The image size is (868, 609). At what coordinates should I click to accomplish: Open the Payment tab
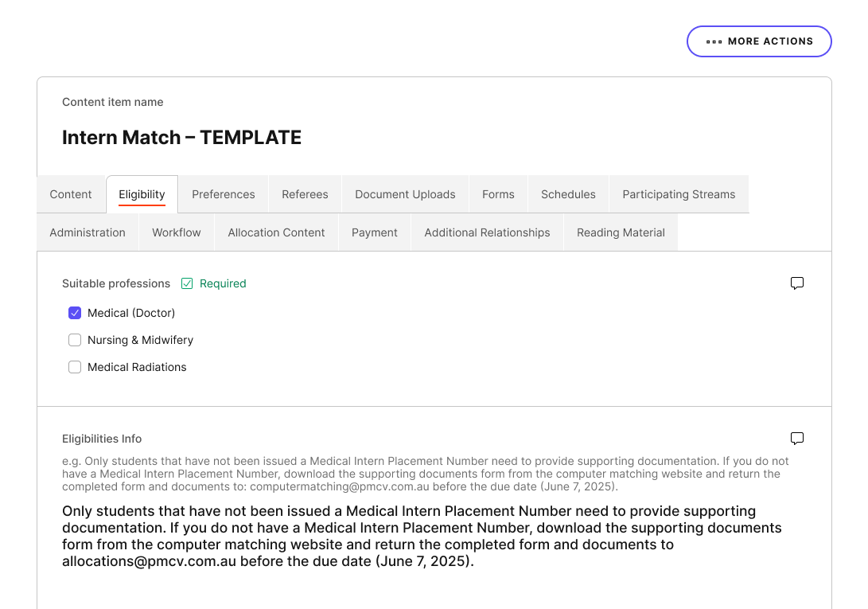374,232
